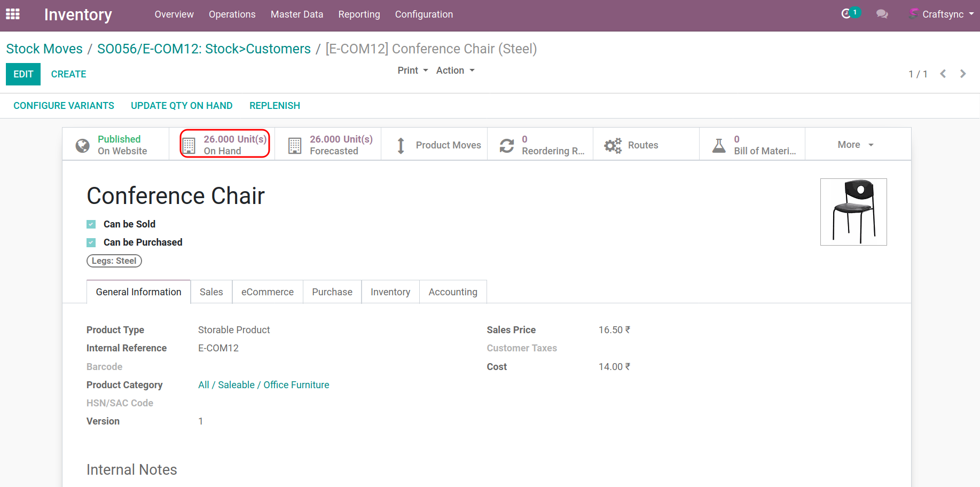980x487 pixels.
Task: Click the conference chair product image
Action: (853, 212)
